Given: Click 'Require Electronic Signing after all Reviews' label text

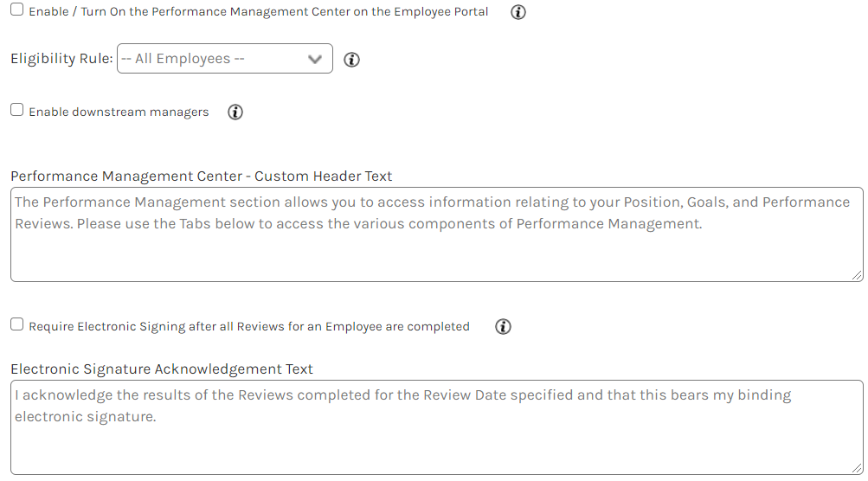Looking at the screenshot, I should click(x=248, y=327).
